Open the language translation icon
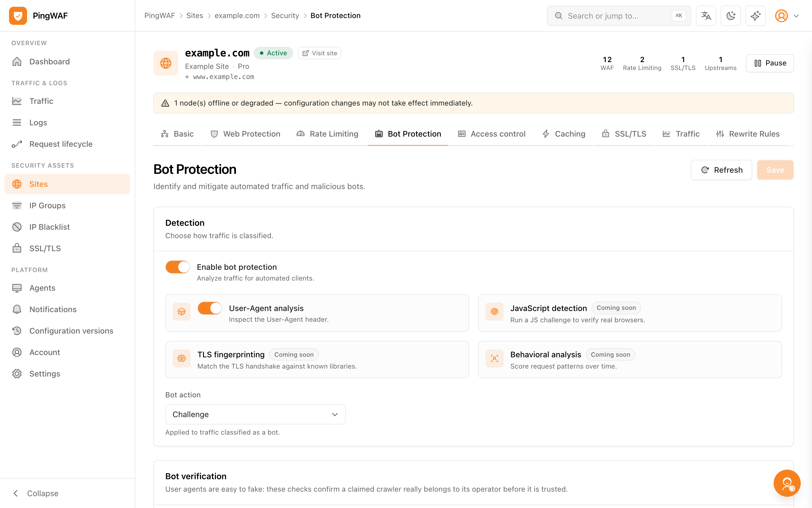The image size is (812, 508). pyautogui.click(x=706, y=16)
